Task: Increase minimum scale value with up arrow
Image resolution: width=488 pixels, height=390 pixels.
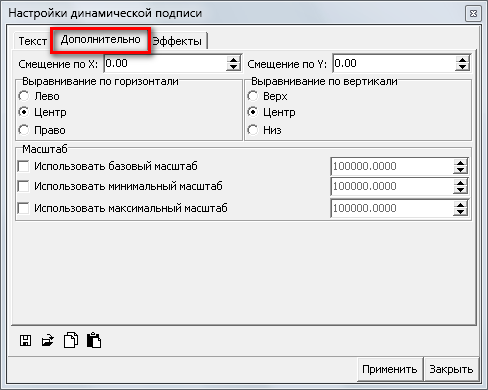Action: tap(461, 182)
